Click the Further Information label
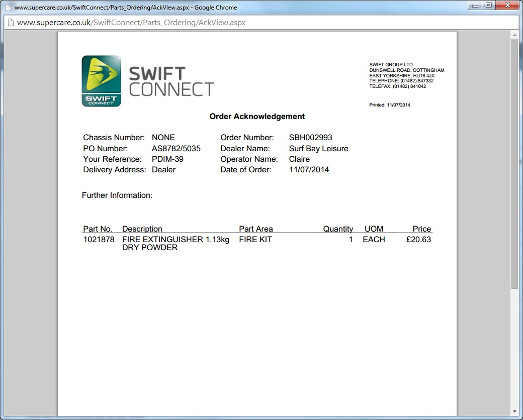 pos(117,195)
